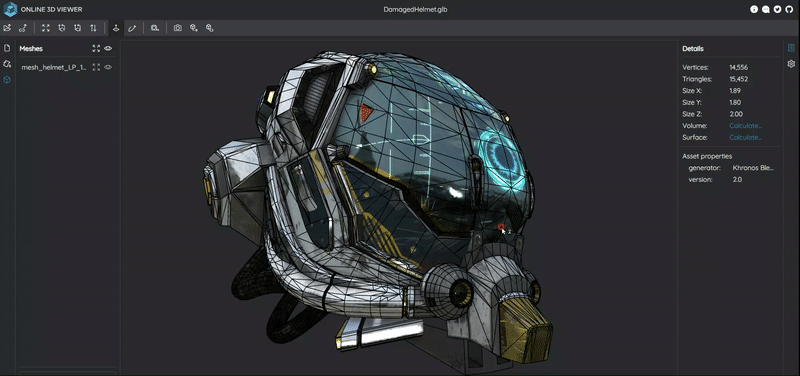
Task: Click the DamagedHelmet.glb file title
Action: (x=415, y=9)
